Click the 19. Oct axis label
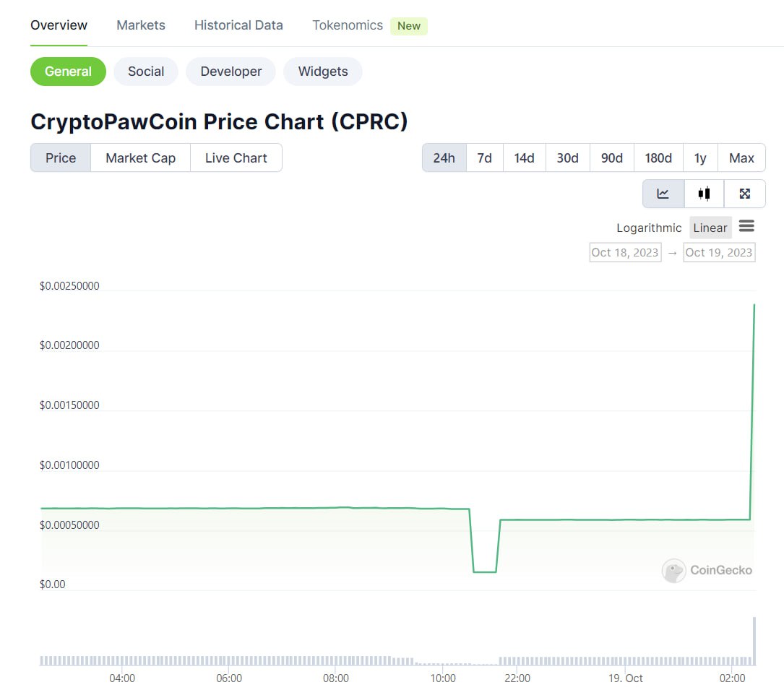 626,678
